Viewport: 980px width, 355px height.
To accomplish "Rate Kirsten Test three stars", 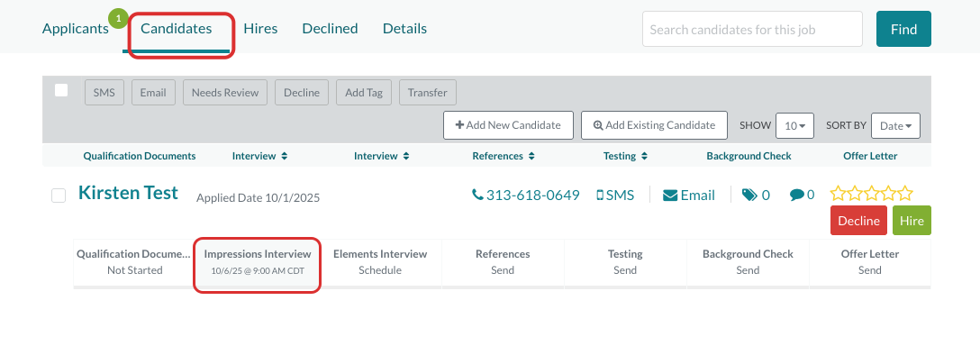I will (872, 194).
